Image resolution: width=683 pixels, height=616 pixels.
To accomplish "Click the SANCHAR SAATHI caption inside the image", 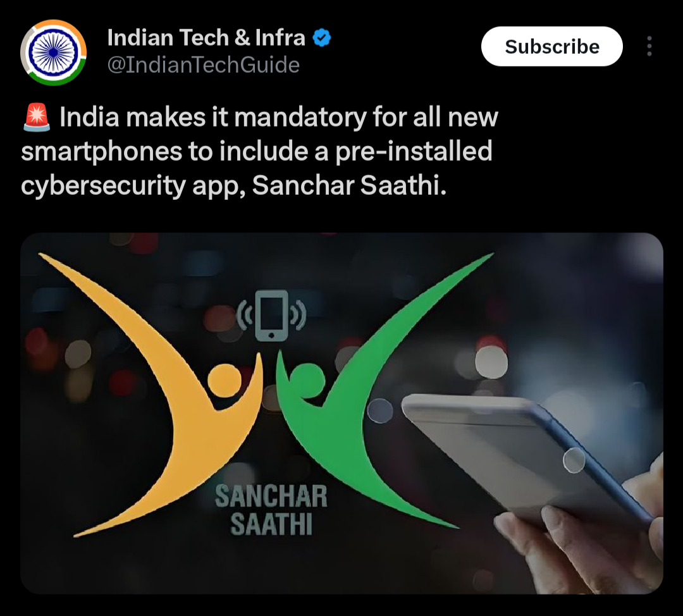I will pos(271,510).
